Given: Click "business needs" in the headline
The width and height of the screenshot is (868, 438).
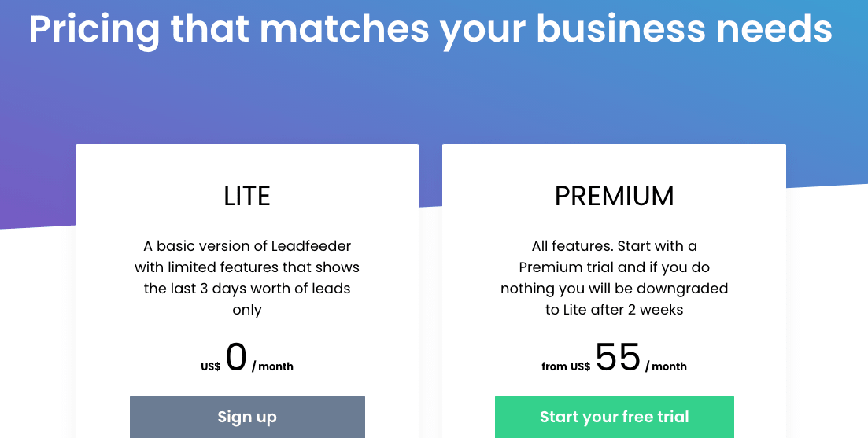Looking at the screenshot, I should (685, 28).
